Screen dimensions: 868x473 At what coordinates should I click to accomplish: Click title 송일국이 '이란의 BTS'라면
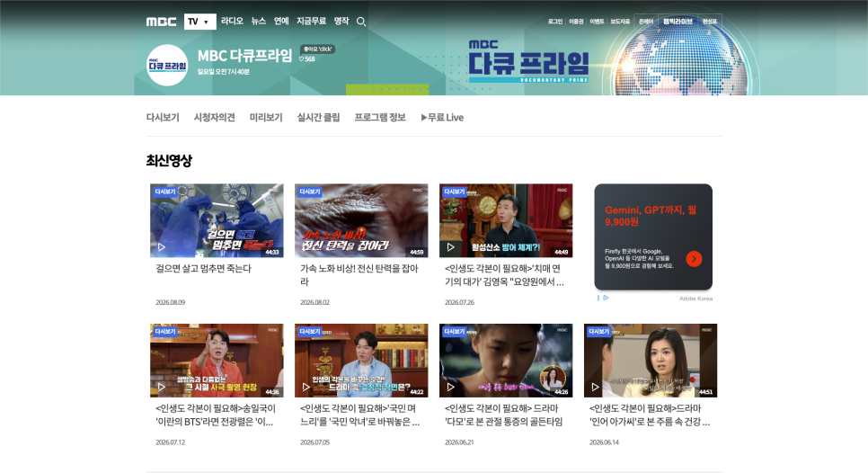(216, 415)
